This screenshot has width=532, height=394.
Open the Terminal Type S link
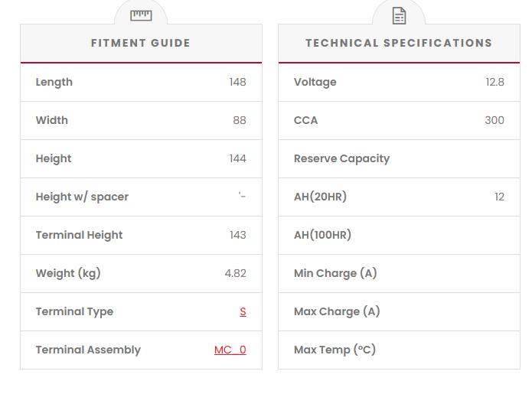243,311
